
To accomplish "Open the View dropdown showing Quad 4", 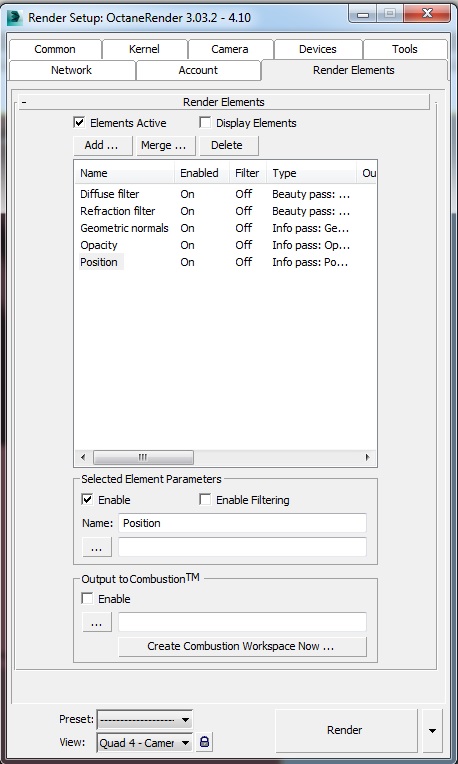I will (145, 743).
